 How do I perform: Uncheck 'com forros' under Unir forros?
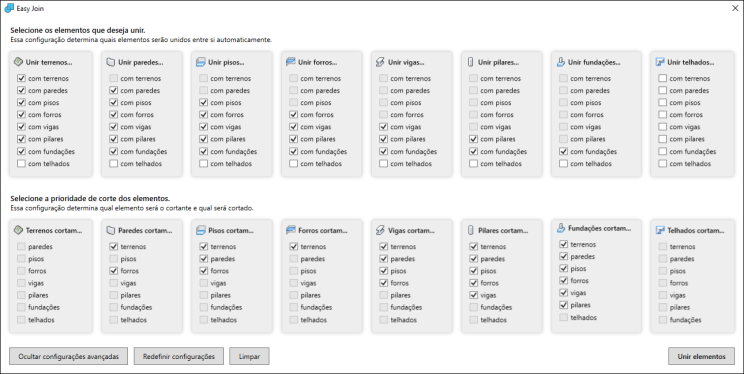pos(293,114)
